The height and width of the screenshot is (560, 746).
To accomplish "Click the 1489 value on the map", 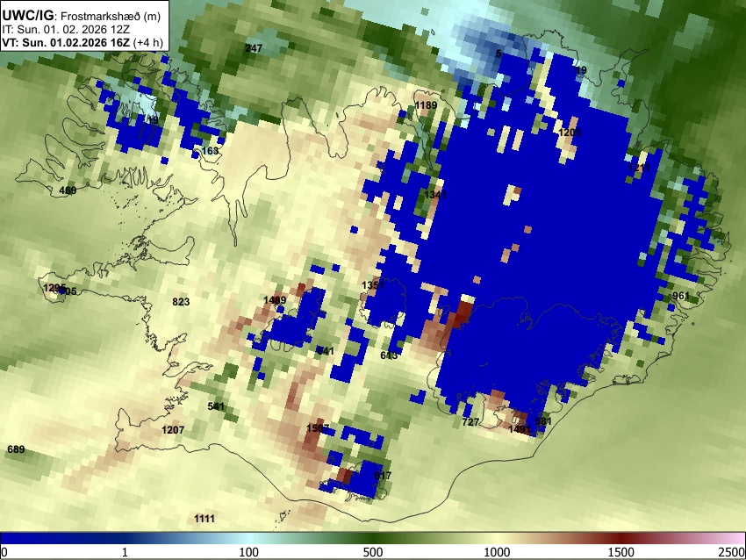I will [275, 299].
